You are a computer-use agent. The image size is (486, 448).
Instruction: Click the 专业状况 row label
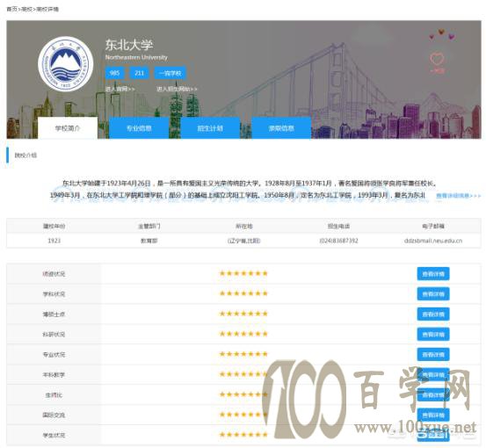54,354
